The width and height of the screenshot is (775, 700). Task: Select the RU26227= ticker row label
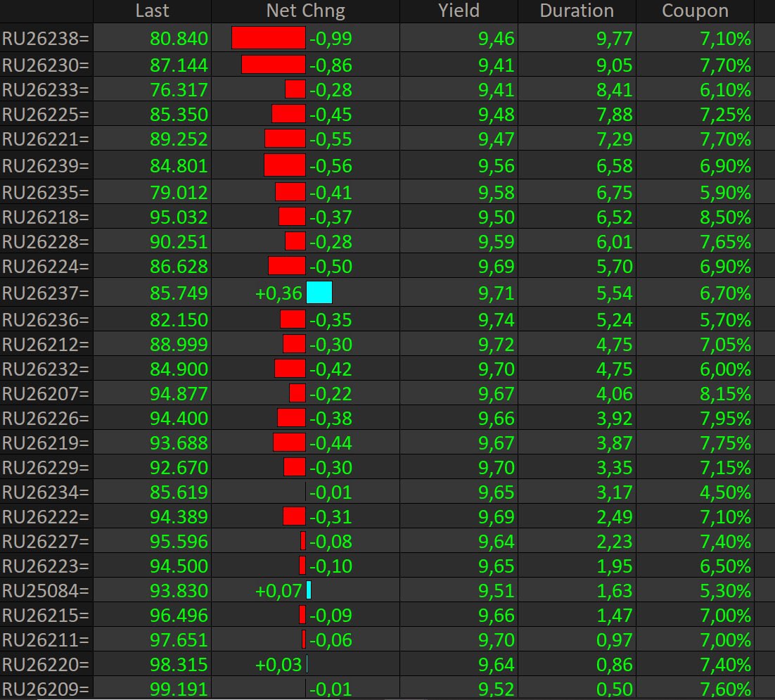(46, 542)
